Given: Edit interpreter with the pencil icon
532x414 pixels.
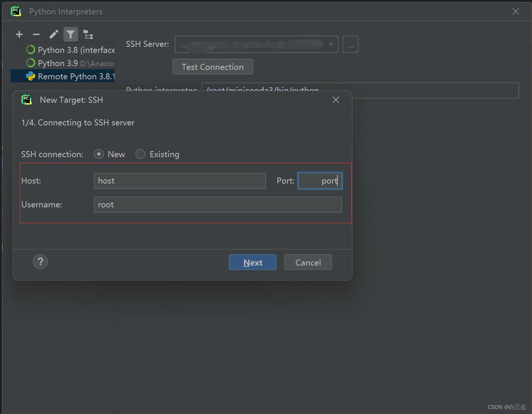Looking at the screenshot, I should point(54,35).
